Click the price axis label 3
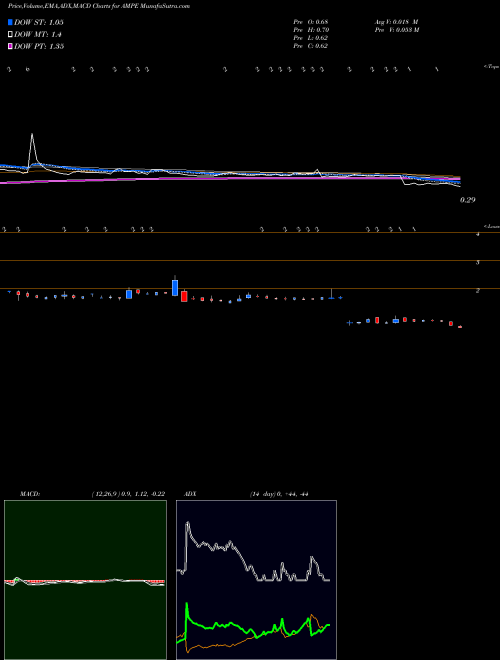The height and width of the screenshot is (660, 500). (x=478, y=262)
